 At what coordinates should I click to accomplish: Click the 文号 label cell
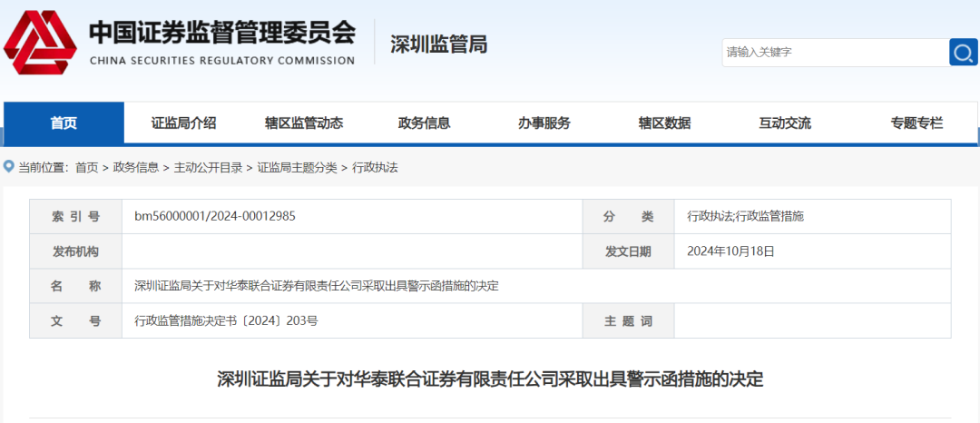75,321
